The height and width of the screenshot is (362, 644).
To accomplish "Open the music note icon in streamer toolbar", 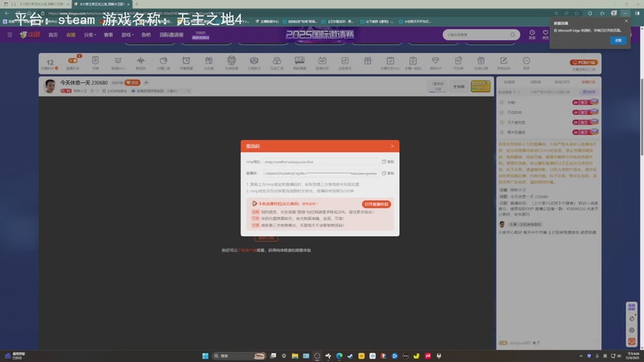I will click(345, 61).
